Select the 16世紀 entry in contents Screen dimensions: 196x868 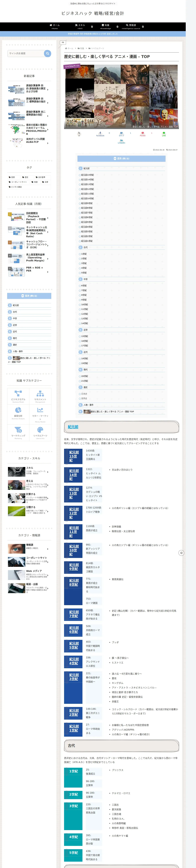(84, 341)
